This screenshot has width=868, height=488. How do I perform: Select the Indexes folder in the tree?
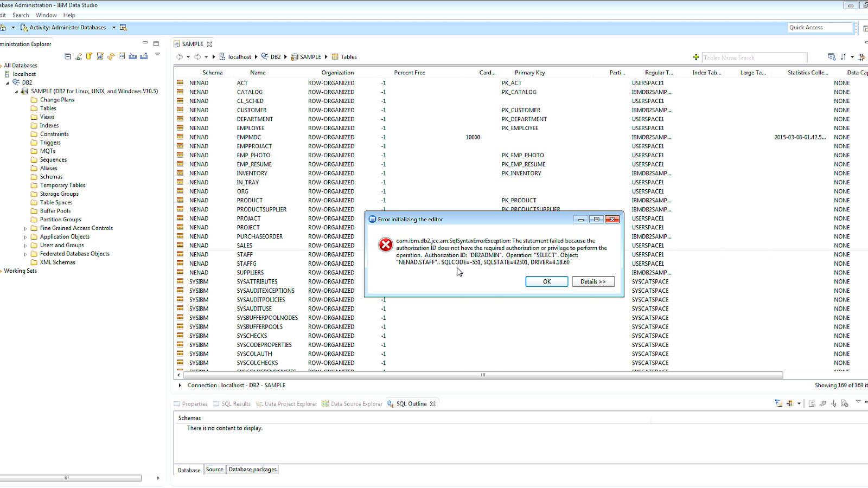click(49, 126)
